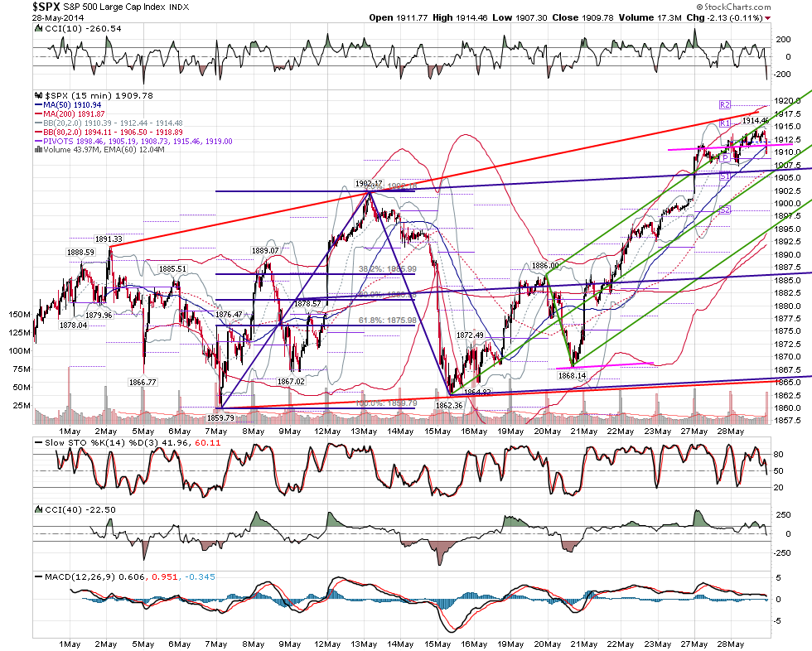Click the Volume bars legend icon
Screen dimensions: 812x651
[x=39, y=150]
